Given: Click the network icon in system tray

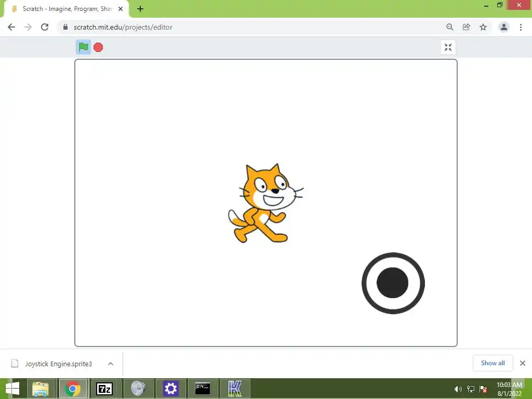Looking at the screenshot, I should tap(471, 389).
